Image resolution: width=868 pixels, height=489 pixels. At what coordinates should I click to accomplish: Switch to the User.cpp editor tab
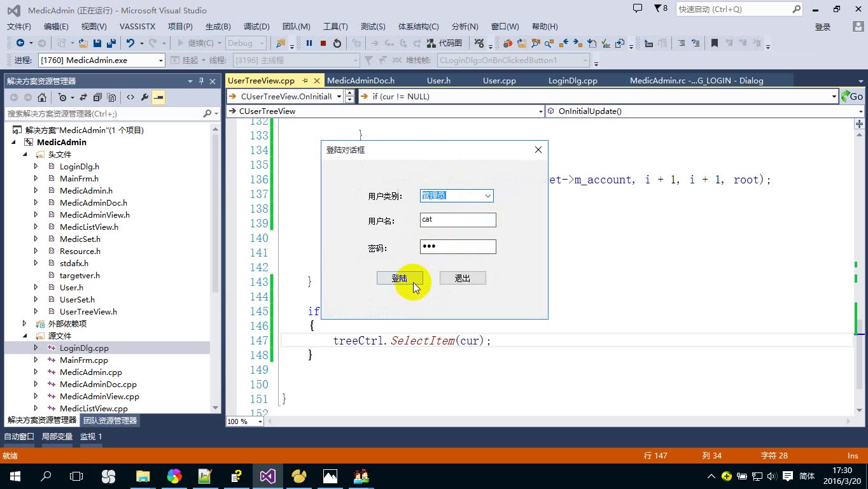click(500, 80)
